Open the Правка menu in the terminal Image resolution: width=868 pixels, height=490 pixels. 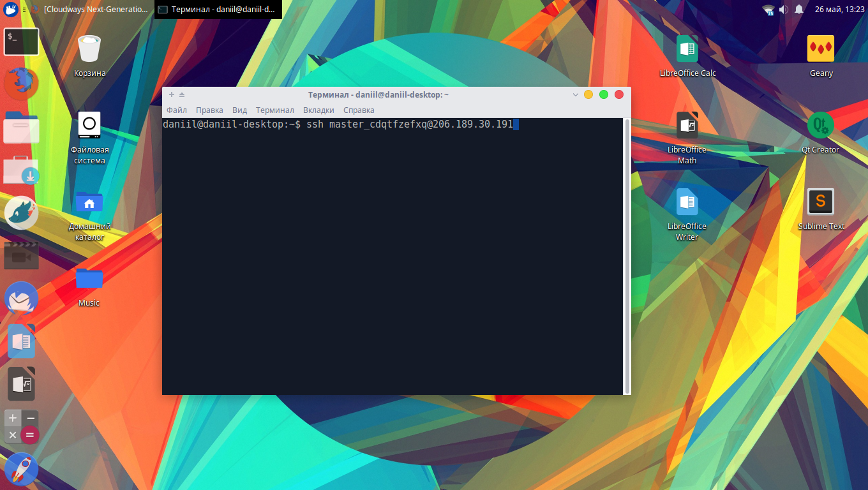(x=209, y=110)
